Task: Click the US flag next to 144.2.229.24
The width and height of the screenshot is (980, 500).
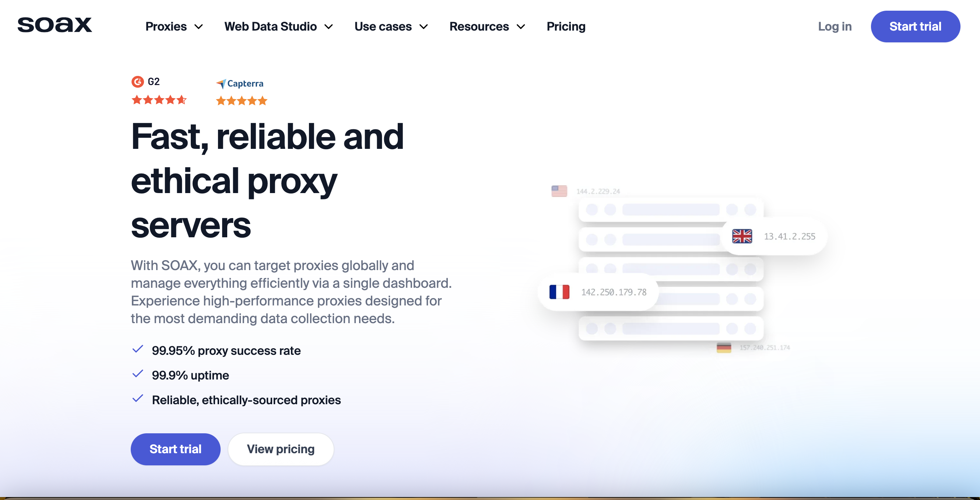Action: pos(559,190)
